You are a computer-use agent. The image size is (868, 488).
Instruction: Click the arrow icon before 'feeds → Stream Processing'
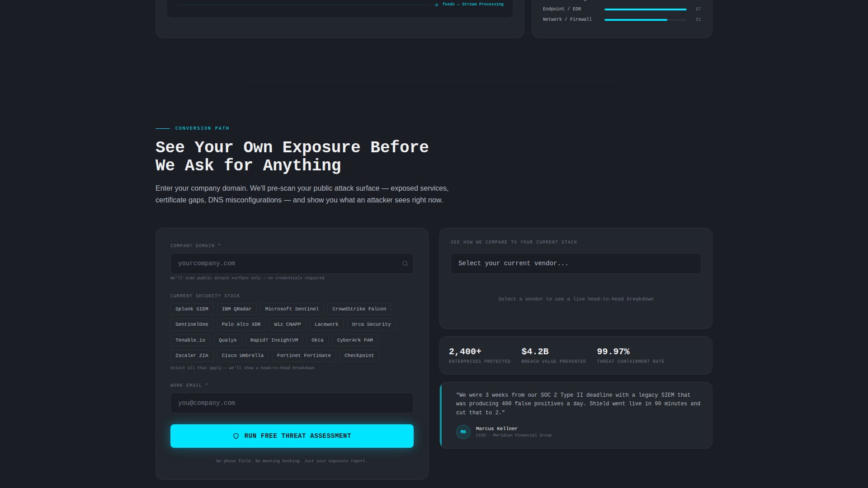436,5
